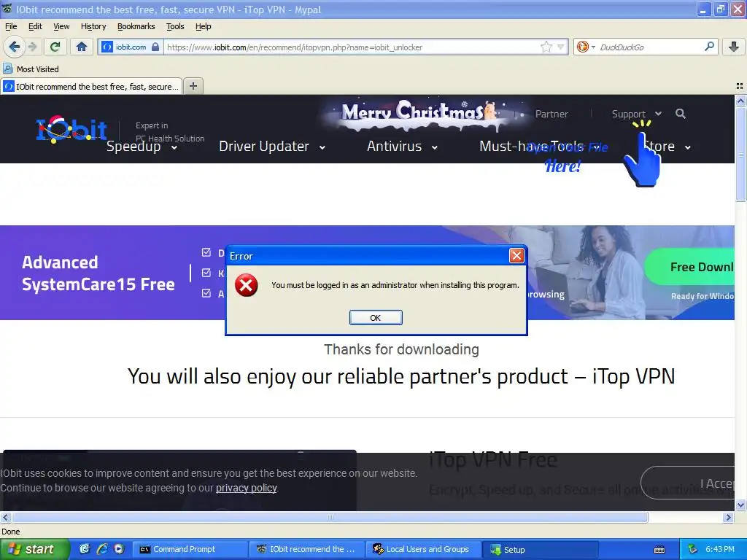
Task: Toggle the second banner feature checkbox
Action: tap(206, 273)
